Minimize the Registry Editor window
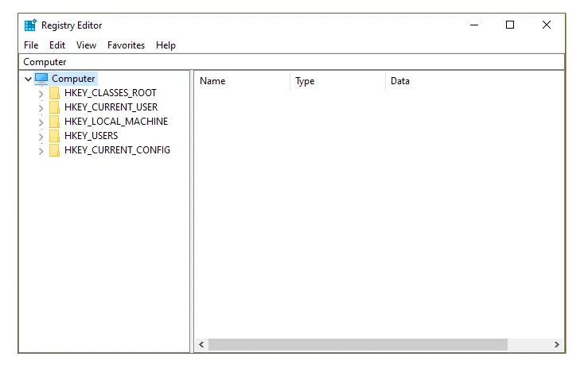588x368 pixels. [474, 25]
